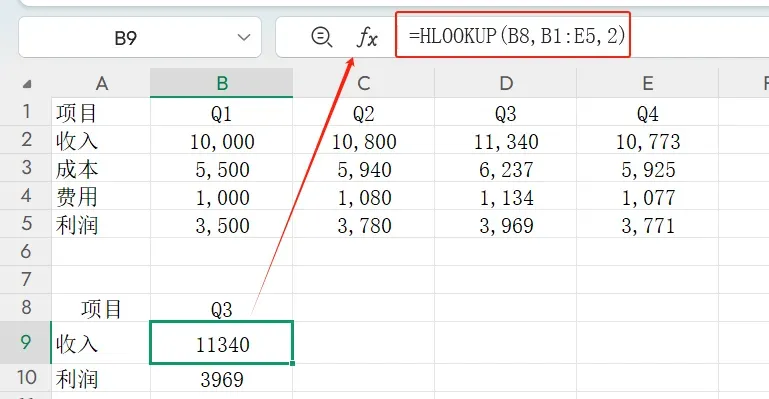Click the fill handle of cell B9

point(293,363)
